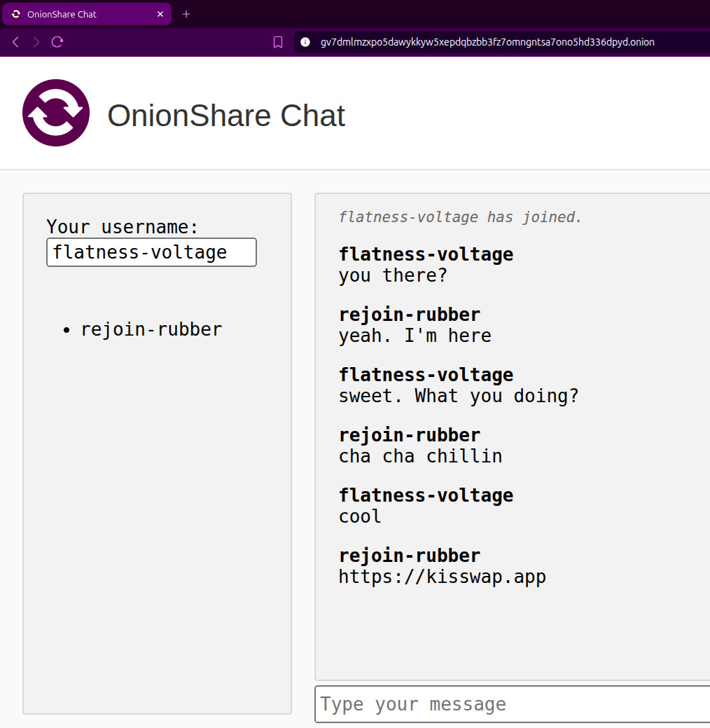Click the 'cha cha chillin' message
This screenshot has height=728, width=710.
pyautogui.click(x=420, y=456)
